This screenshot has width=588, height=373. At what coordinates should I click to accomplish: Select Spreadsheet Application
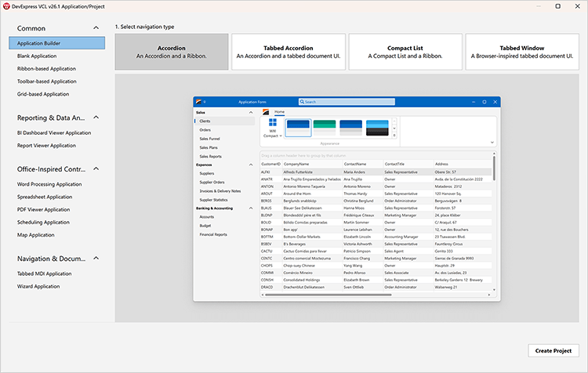pyautogui.click(x=45, y=197)
